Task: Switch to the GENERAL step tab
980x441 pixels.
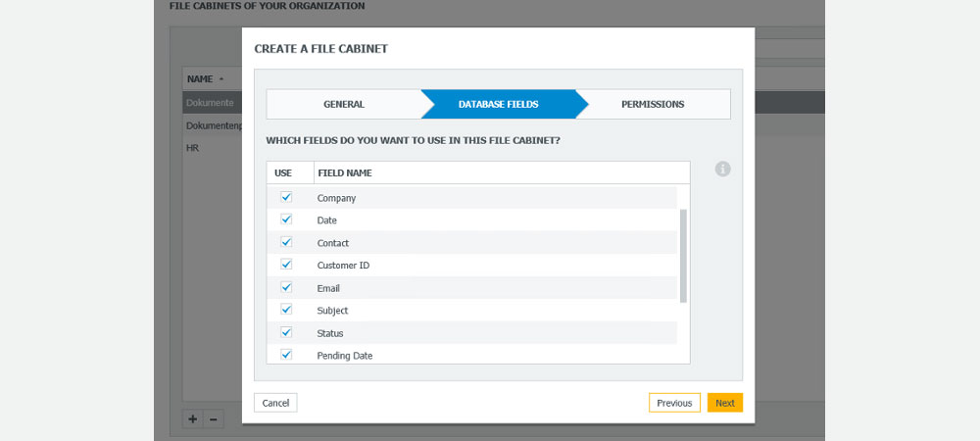Action: (344, 104)
